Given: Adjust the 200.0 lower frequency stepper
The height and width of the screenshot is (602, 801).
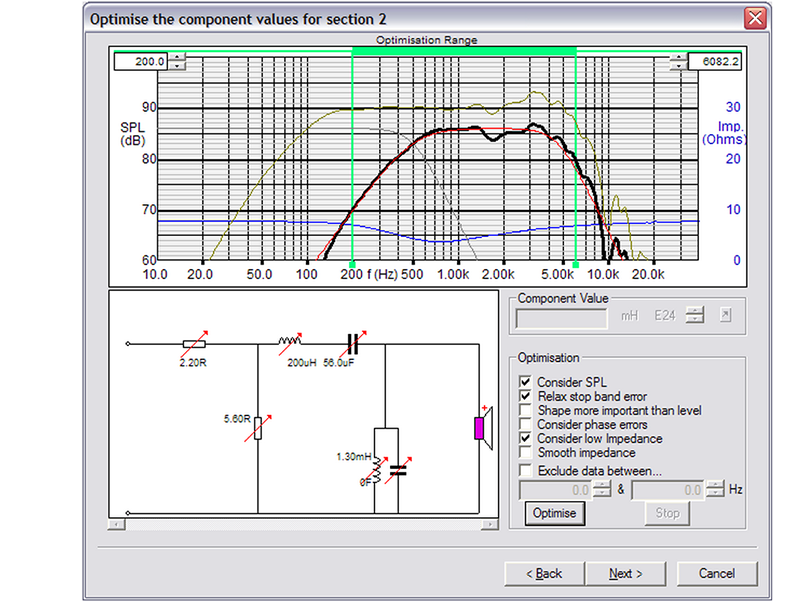Looking at the screenshot, I should point(177,61).
